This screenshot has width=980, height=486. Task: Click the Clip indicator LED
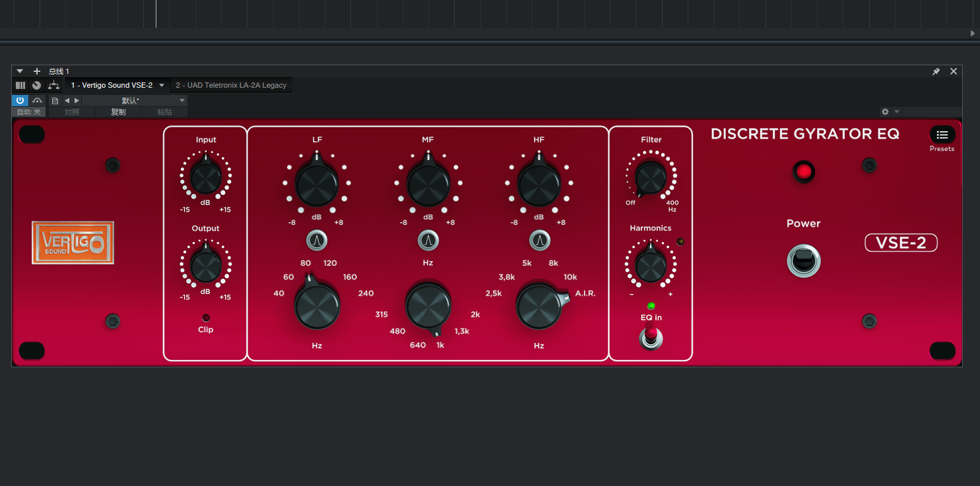[206, 317]
